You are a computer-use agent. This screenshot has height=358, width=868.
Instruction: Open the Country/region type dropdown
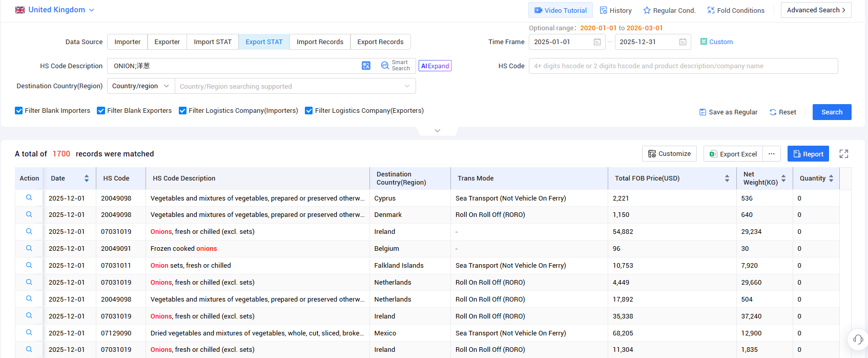tap(141, 86)
